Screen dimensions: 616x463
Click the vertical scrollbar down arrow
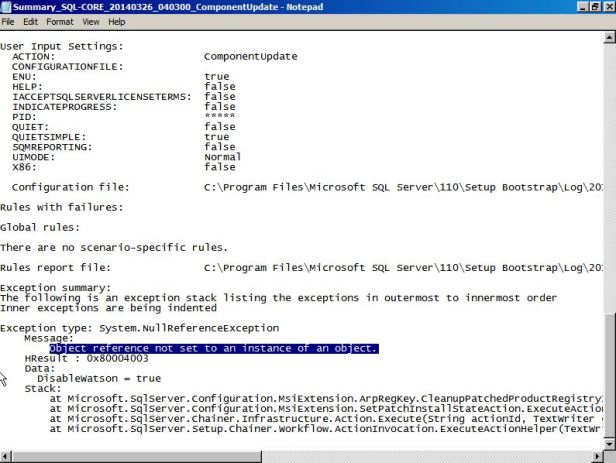pos(609,445)
